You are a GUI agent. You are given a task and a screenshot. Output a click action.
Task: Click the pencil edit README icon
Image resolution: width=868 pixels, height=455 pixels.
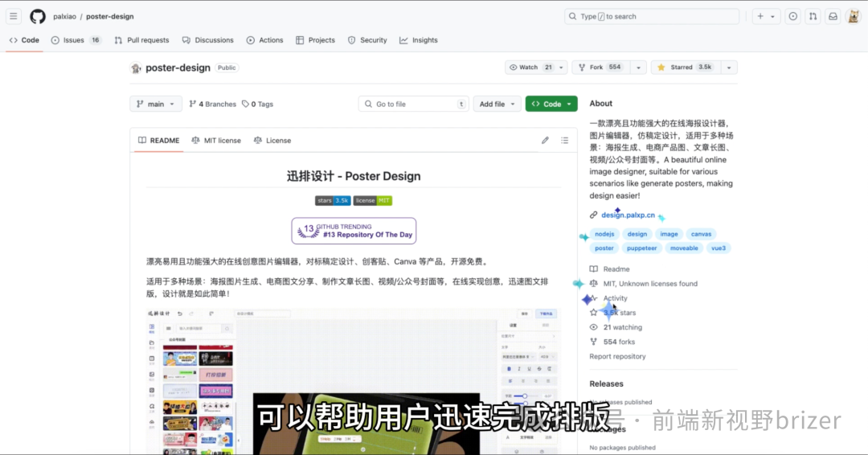(545, 141)
